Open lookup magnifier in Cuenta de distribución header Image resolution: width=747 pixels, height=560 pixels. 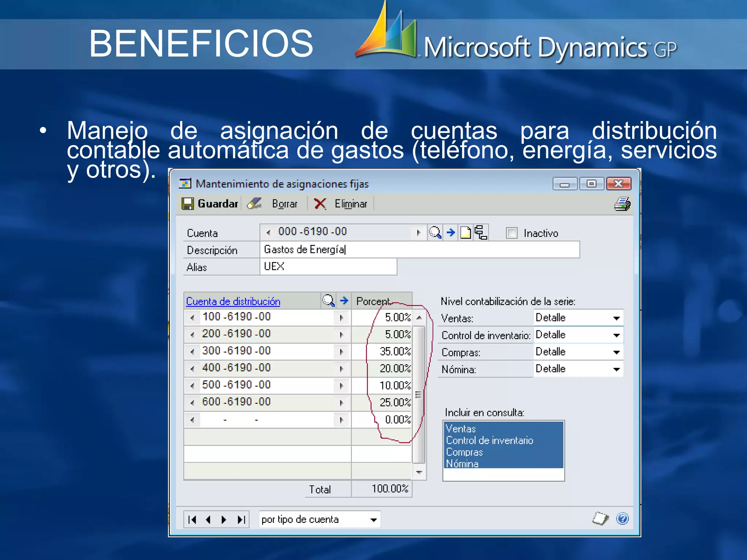[328, 301]
